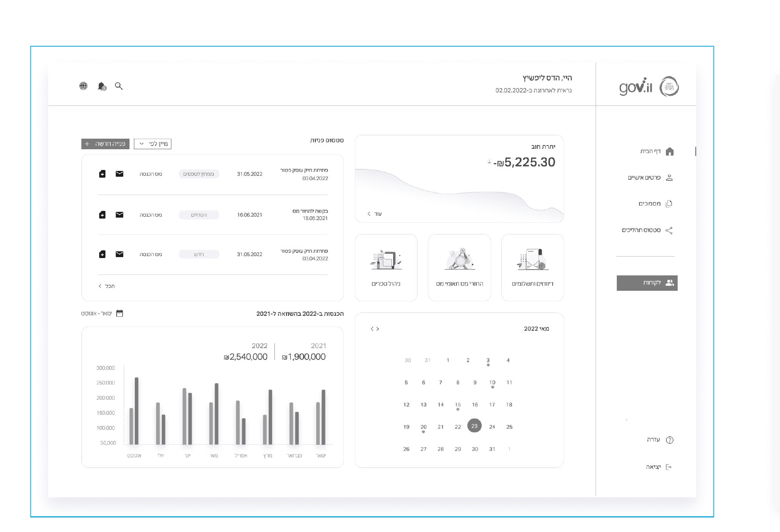Expand the מיין לפי sort dropdown
Screen dimensions: 780x532
(153, 144)
